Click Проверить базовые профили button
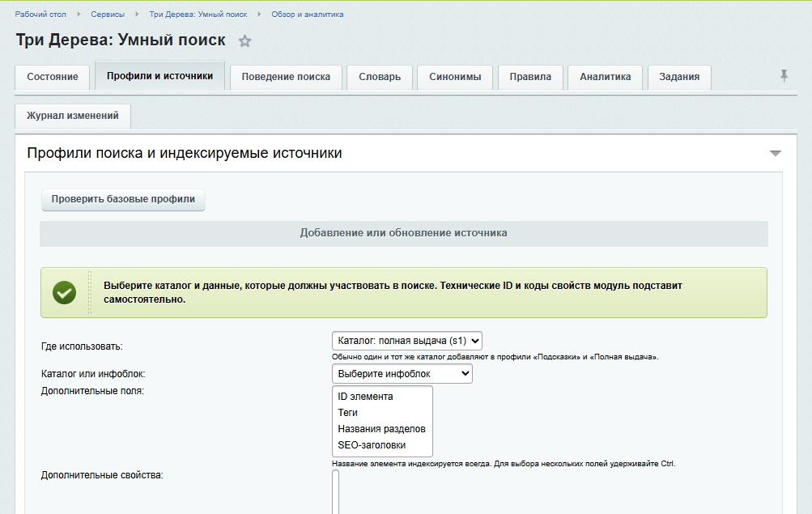This screenshot has width=812, height=514. (x=123, y=199)
